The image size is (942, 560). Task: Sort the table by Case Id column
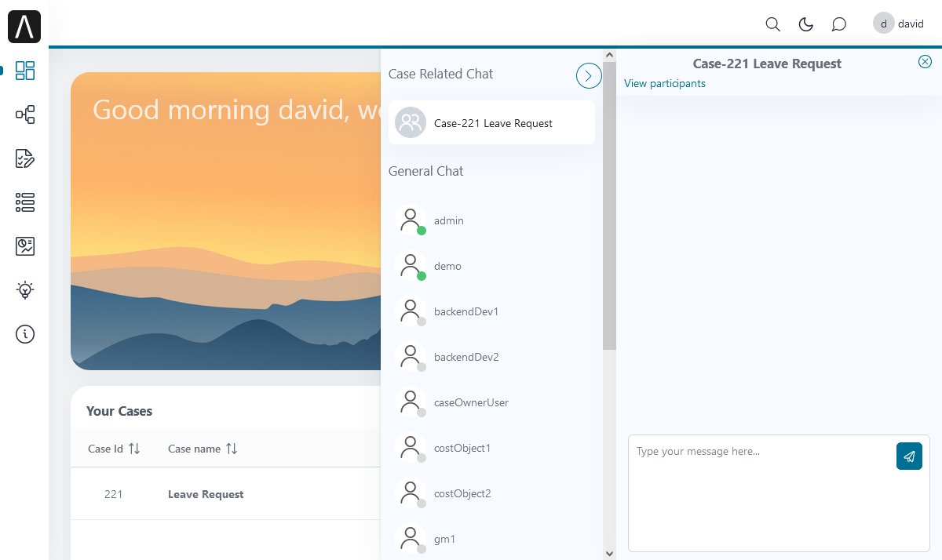click(x=115, y=449)
